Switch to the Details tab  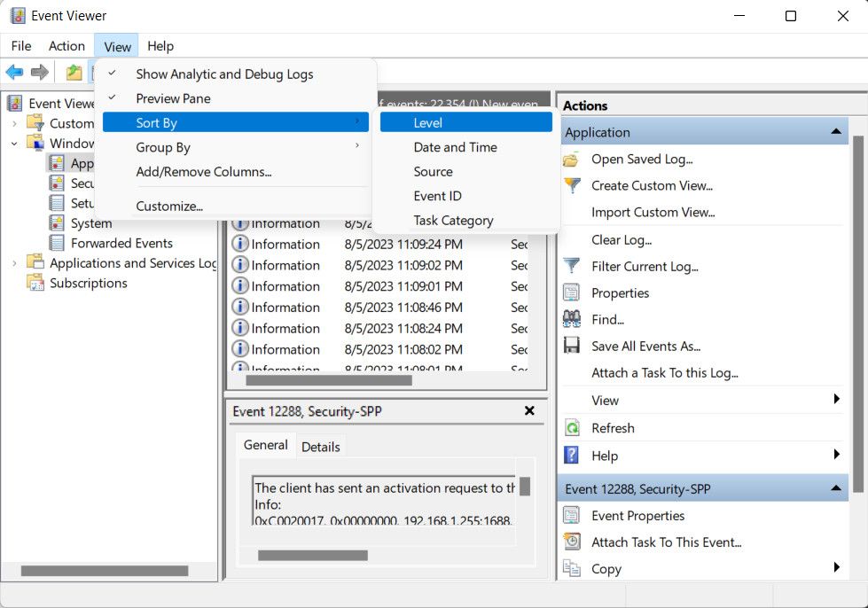pos(320,447)
